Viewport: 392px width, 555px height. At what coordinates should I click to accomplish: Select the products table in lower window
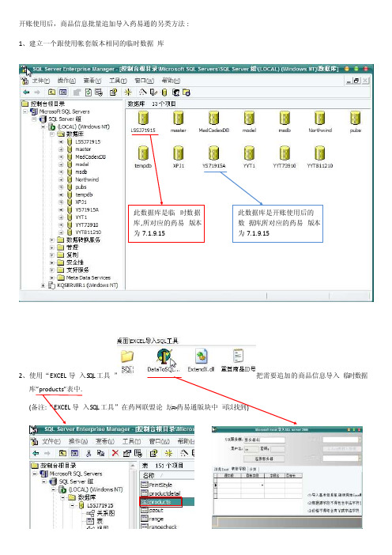(160, 502)
